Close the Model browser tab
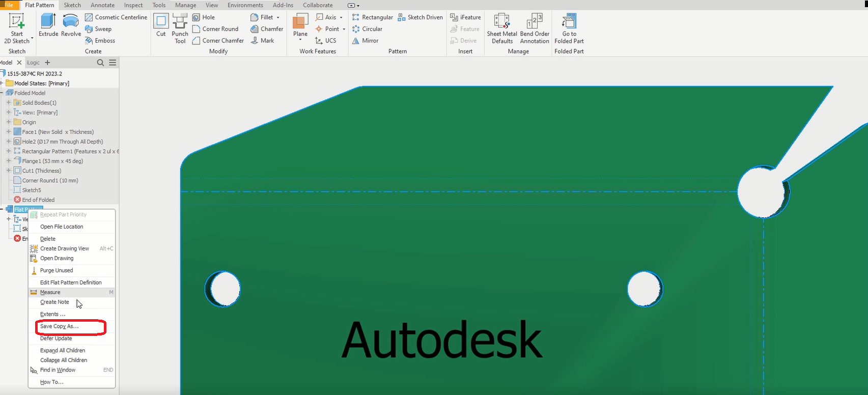868x395 pixels. pyautogui.click(x=19, y=63)
